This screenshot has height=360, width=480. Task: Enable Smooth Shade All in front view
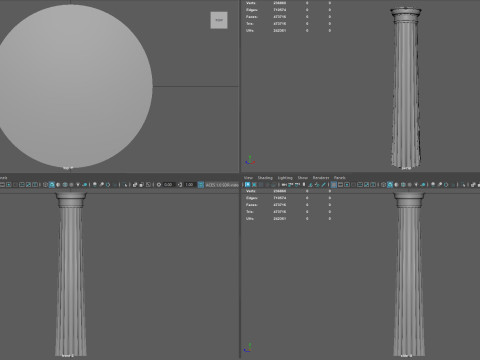[52, 184]
